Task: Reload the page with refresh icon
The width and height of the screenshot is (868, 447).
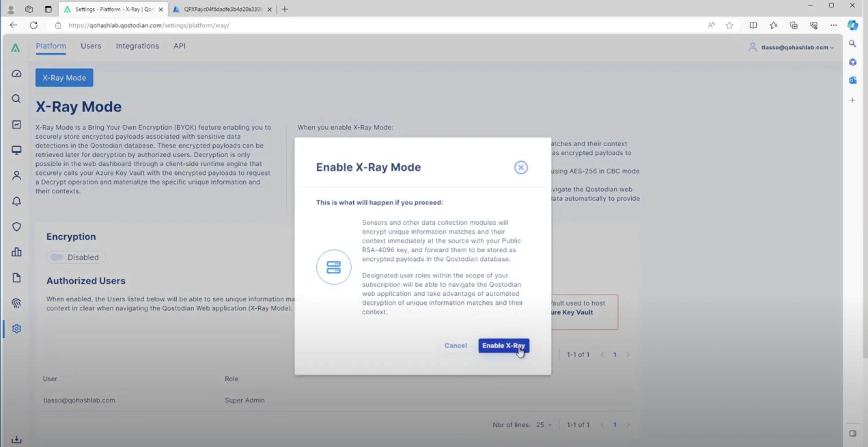Action: [x=34, y=25]
